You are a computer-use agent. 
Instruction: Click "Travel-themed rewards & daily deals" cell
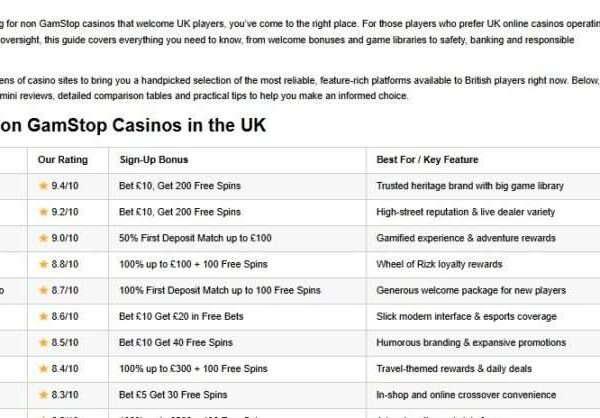point(455,368)
